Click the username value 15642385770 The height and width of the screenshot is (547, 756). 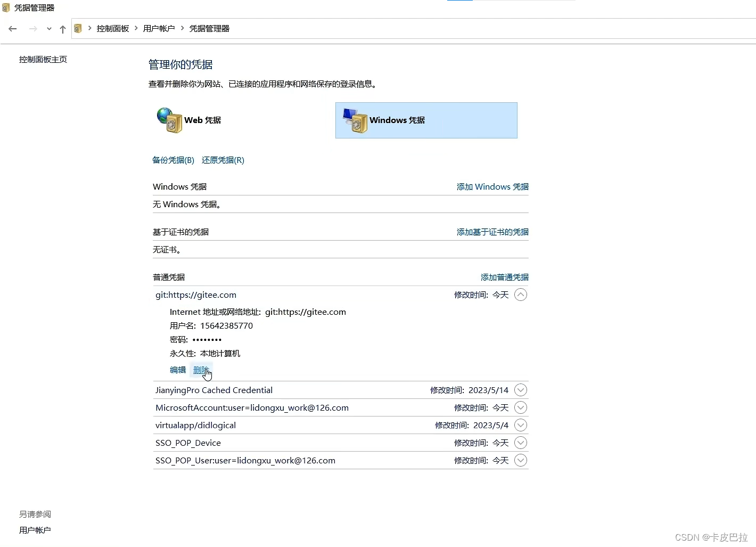click(226, 326)
